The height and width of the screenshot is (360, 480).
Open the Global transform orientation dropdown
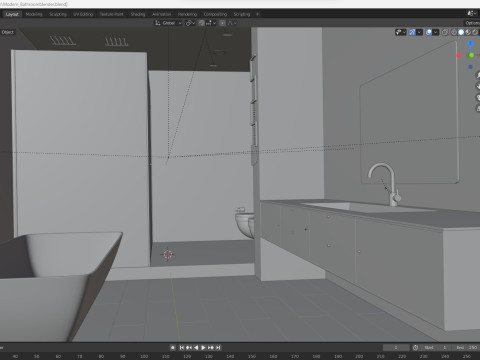coord(168,23)
